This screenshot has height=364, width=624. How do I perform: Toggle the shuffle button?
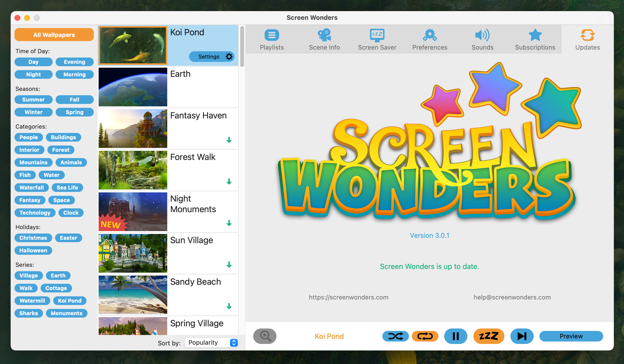pos(395,336)
